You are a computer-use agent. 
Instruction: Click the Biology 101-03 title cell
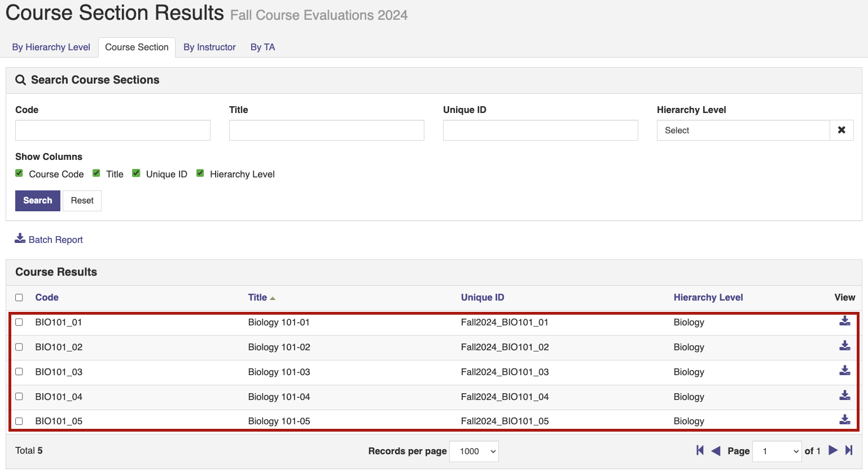click(279, 372)
